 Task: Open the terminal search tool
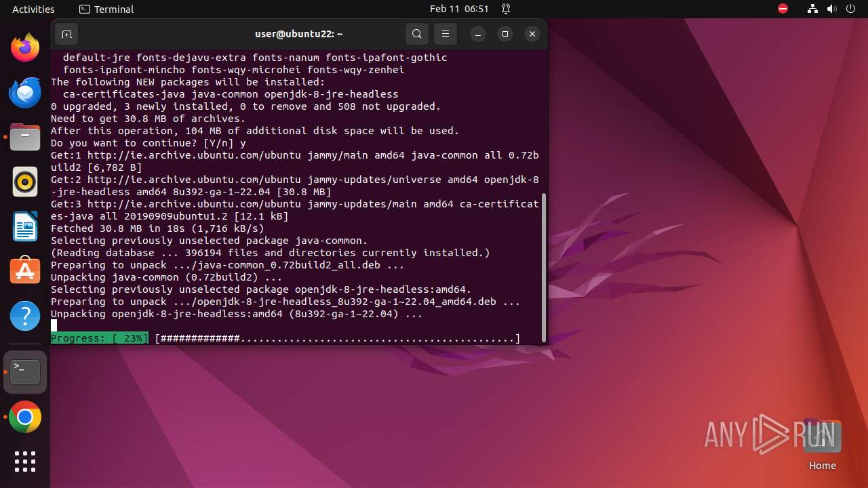tap(417, 34)
